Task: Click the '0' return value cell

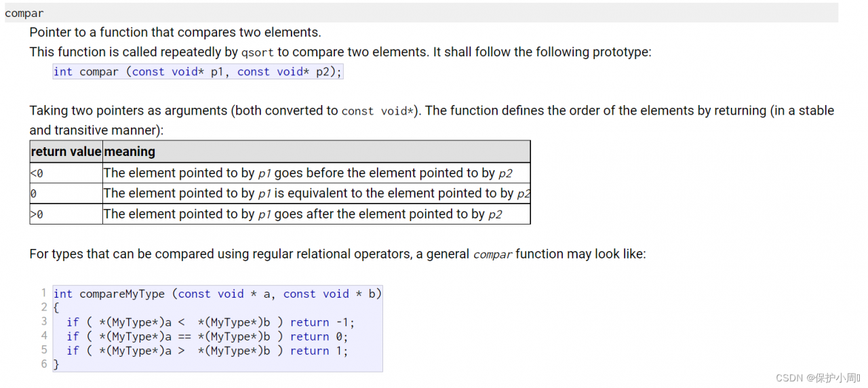Action: click(66, 193)
